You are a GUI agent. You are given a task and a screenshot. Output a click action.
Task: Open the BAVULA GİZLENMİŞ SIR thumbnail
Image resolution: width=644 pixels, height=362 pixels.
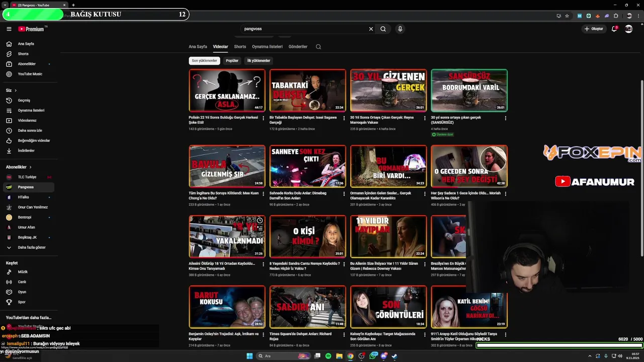coord(227,166)
